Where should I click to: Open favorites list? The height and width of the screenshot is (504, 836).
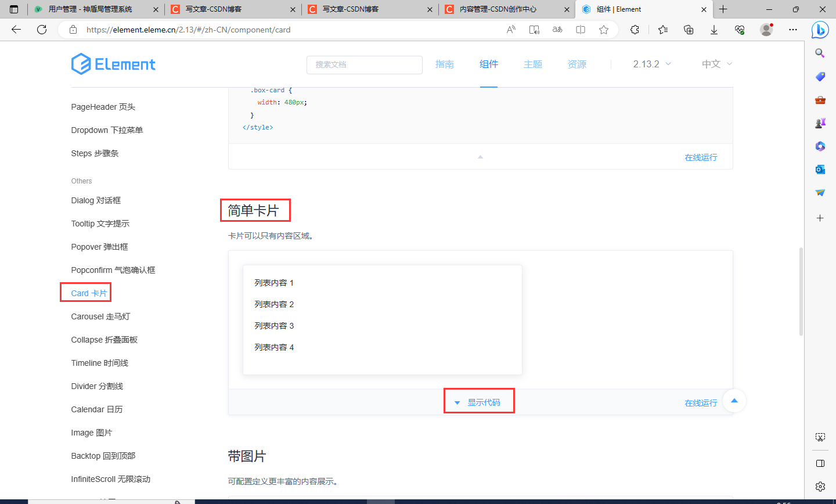[x=663, y=30]
